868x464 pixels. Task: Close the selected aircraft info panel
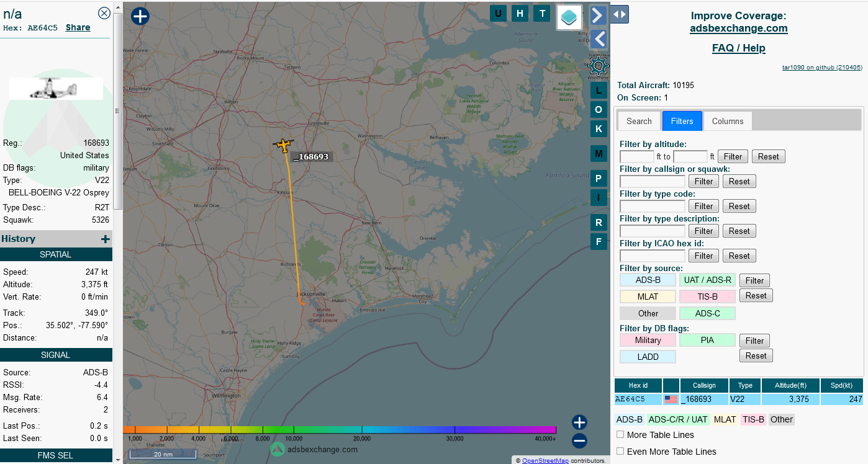[x=104, y=13]
